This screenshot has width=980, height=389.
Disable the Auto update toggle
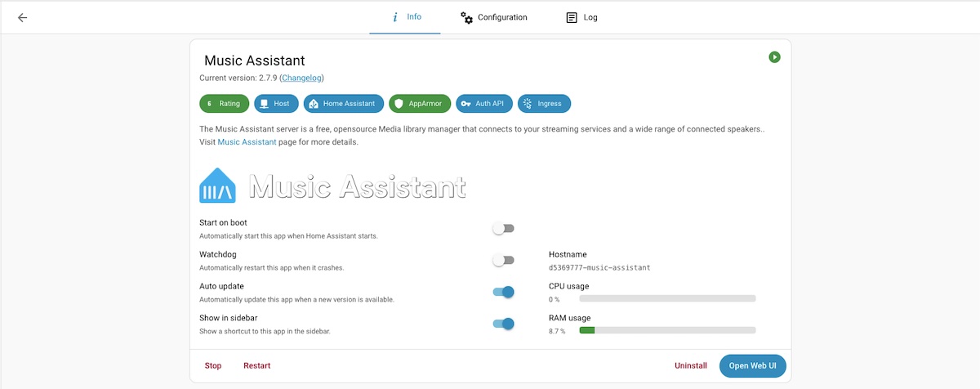click(x=503, y=292)
